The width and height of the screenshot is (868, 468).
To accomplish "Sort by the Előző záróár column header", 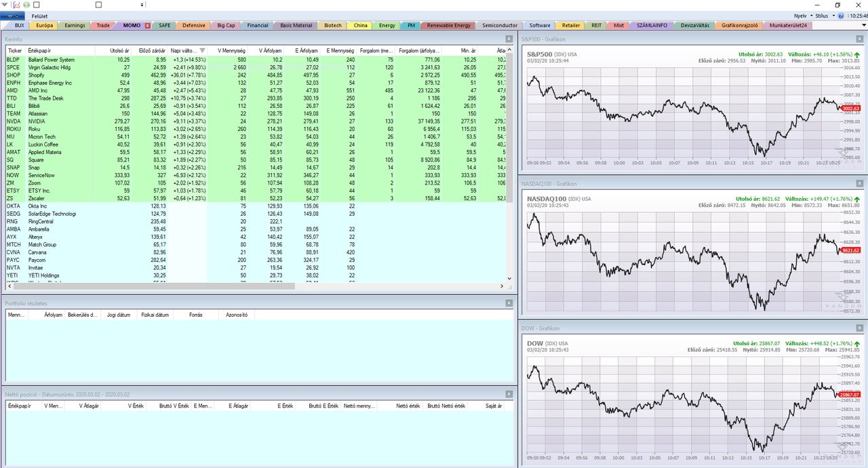I will (x=151, y=51).
